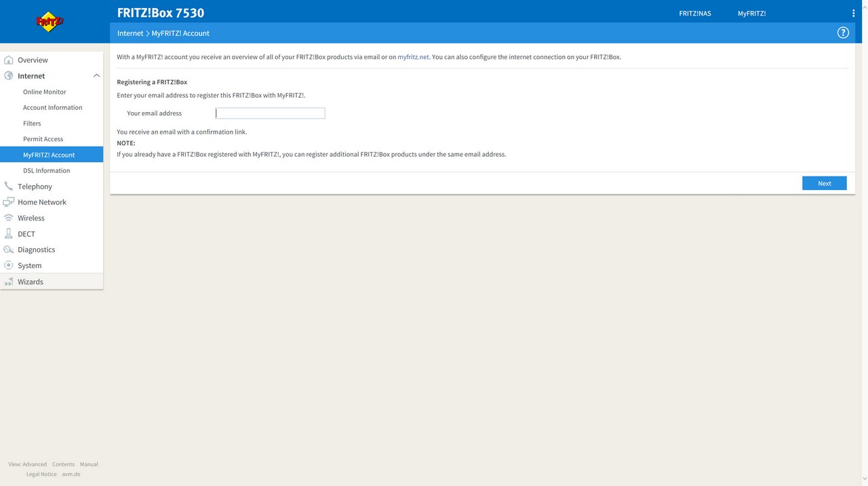The image size is (868, 486).
Task: Click the 'Registering a FRITZ!Box' heading
Action: click(152, 82)
